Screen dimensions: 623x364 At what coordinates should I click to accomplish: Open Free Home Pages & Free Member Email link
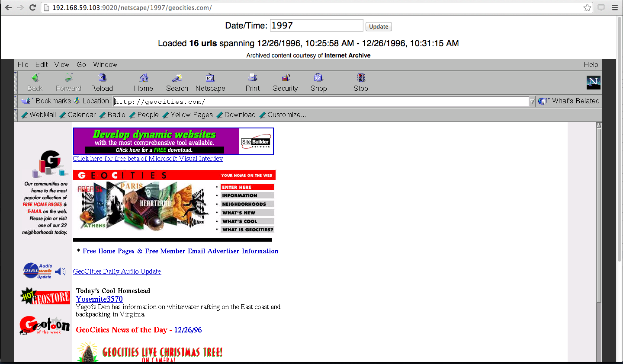coord(144,251)
